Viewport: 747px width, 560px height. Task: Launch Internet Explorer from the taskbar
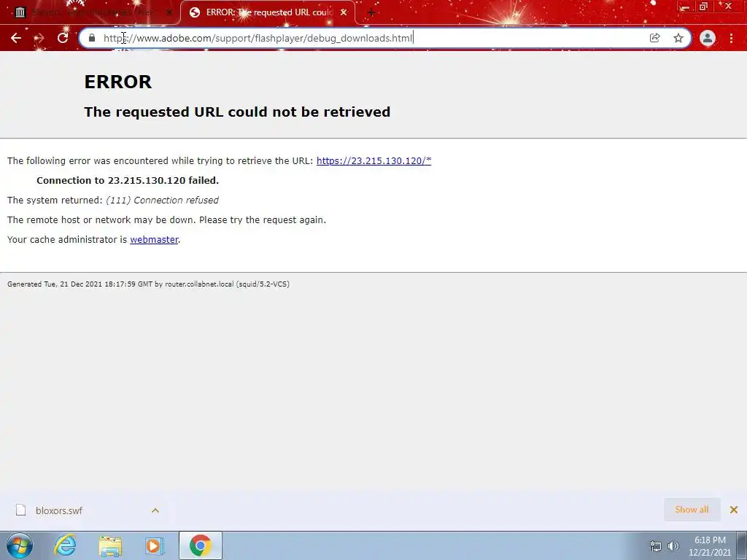click(65, 545)
